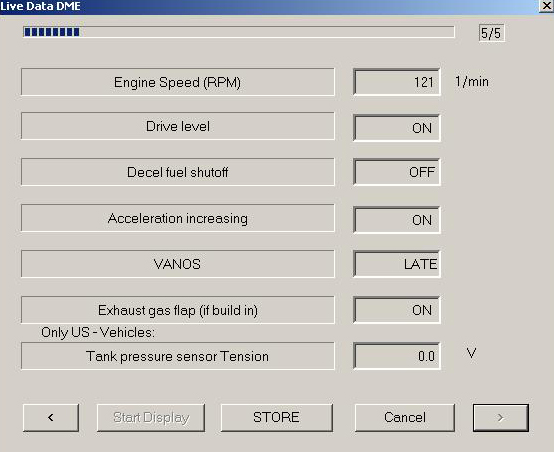Click the Start Display button

tap(151, 418)
